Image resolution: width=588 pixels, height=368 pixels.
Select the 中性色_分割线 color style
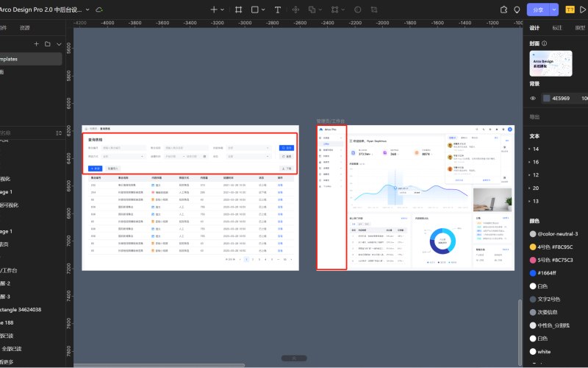coord(549,325)
